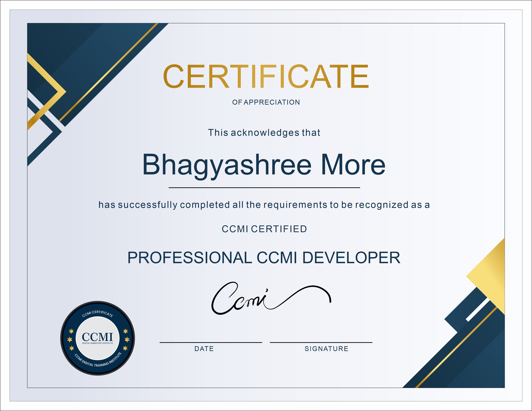
Task: Click the gold CERTIFICATE heading
Action: click(266, 76)
